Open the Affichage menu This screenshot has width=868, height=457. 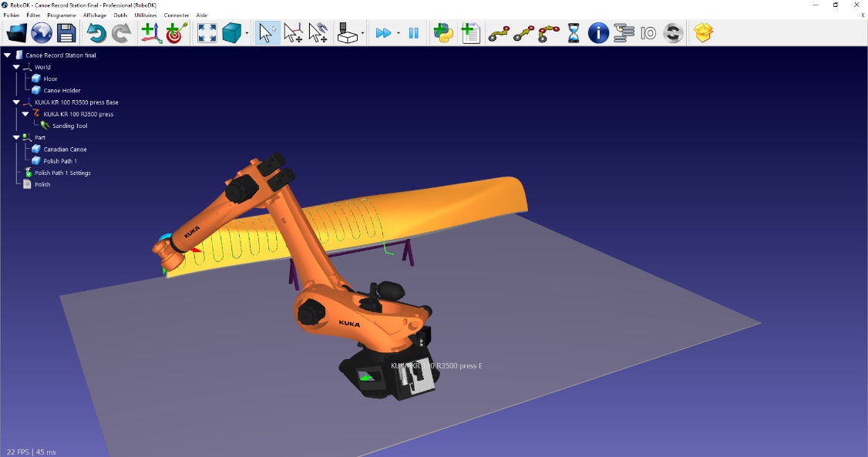click(x=95, y=15)
